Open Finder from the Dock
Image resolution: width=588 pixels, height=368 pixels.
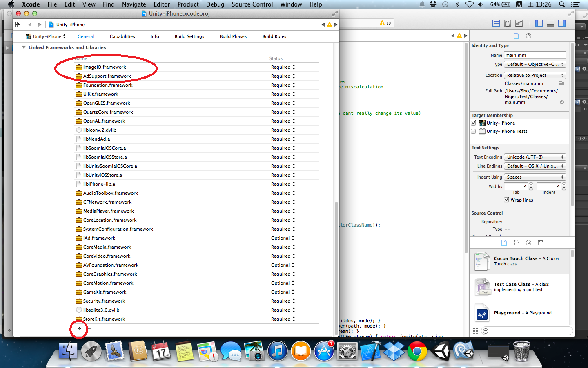click(68, 351)
